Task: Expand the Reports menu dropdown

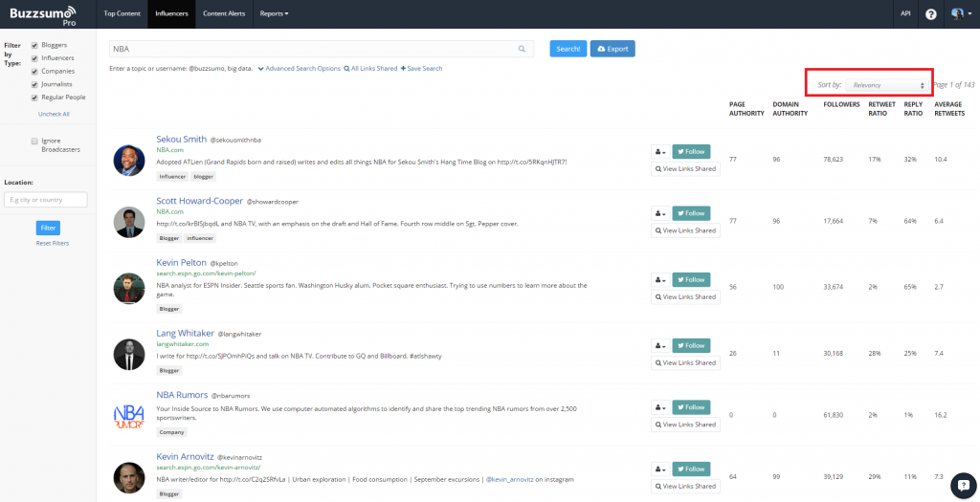Action: click(x=274, y=14)
